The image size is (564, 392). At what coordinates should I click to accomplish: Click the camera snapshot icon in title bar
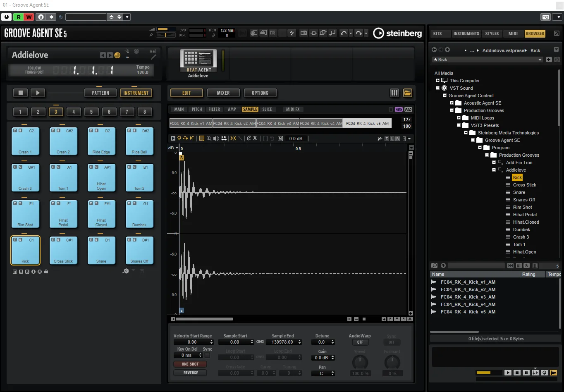click(546, 17)
